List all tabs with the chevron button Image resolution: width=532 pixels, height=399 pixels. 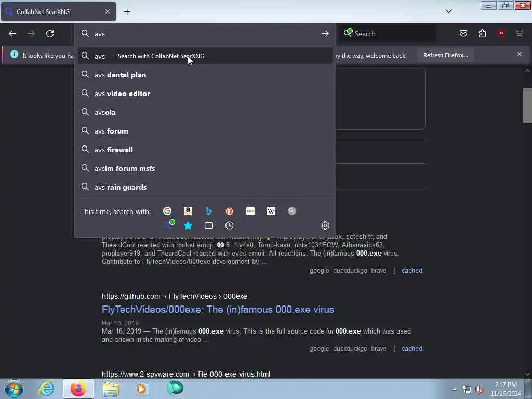(449, 11)
